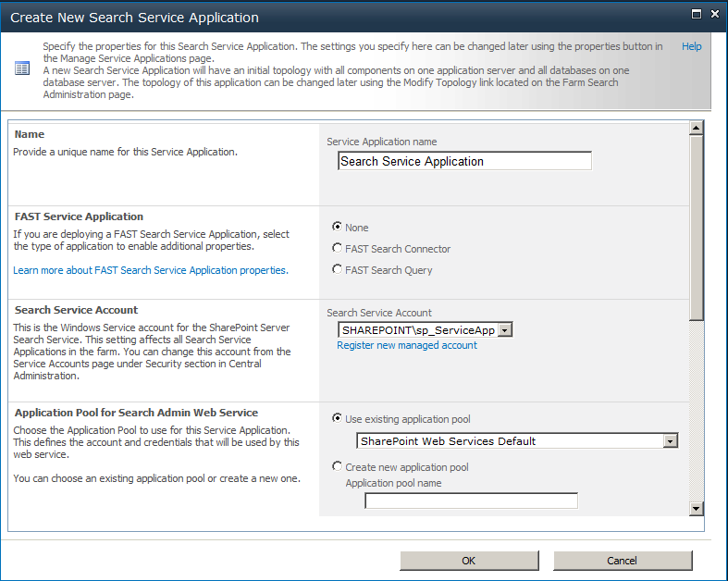Select the None FAST option
The image size is (728, 581).
337,227
